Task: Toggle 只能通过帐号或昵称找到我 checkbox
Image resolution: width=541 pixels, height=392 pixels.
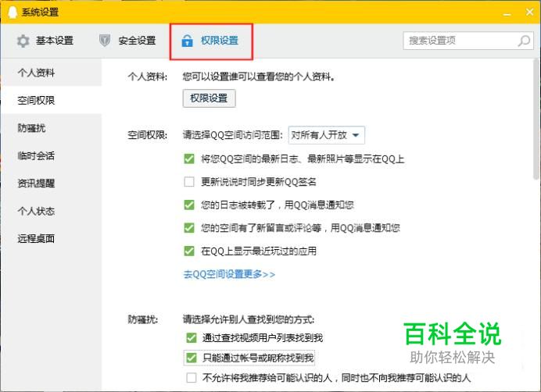Action: pyautogui.click(x=191, y=358)
